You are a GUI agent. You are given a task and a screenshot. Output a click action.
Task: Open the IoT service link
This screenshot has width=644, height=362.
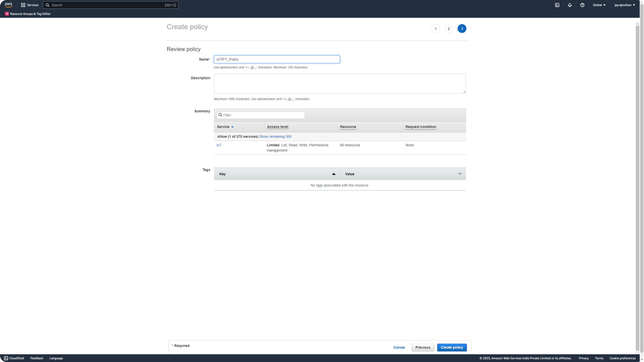pyautogui.click(x=219, y=145)
